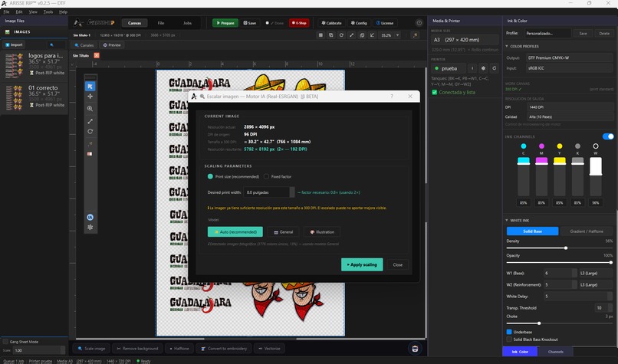Collapse the White Ink section
This screenshot has width=618, height=364.
click(507, 220)
